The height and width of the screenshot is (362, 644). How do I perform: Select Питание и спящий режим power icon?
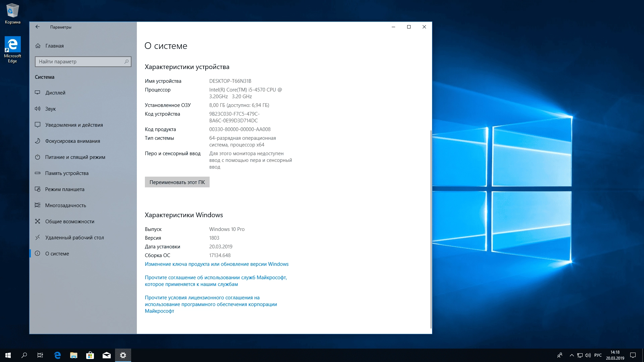point(38,157)
